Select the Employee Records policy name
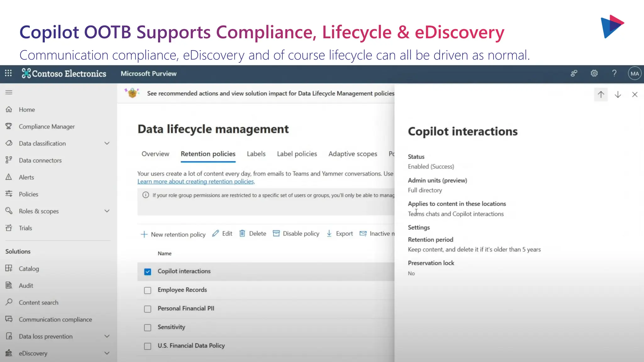Viewport: 644px width, 362px height. tap(182, 290)
